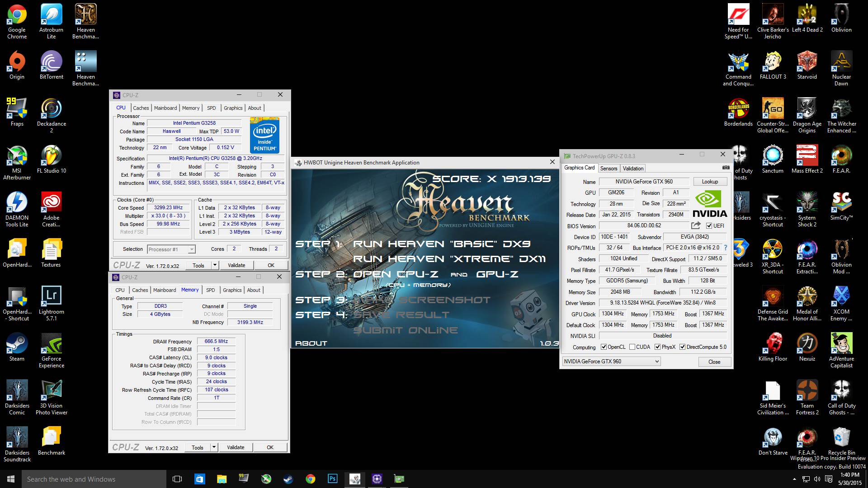Click the Close button in GPU-Z
868x488 pixels.
pyautogui.click(x=714, y=362)
